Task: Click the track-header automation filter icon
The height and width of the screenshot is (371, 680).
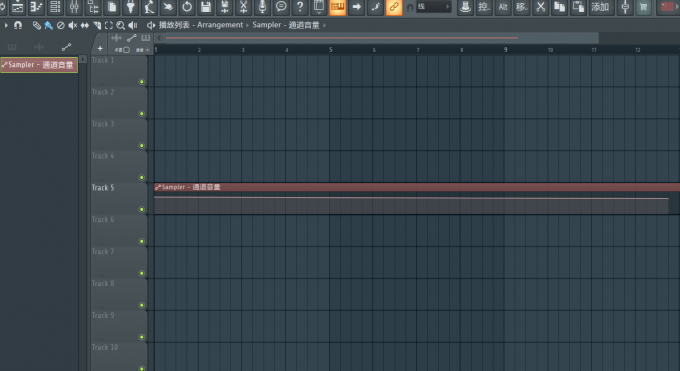Action: tap(132, 38)
